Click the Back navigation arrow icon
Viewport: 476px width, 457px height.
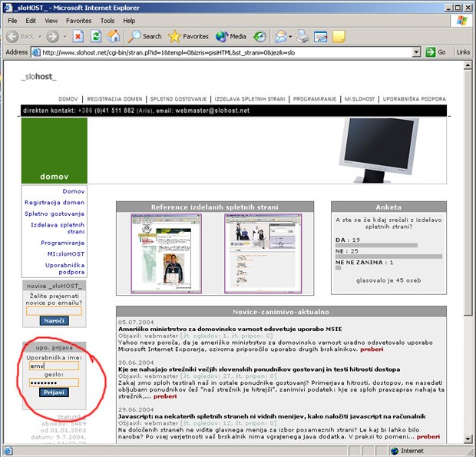pyautogui.click(x=12, y=37)
